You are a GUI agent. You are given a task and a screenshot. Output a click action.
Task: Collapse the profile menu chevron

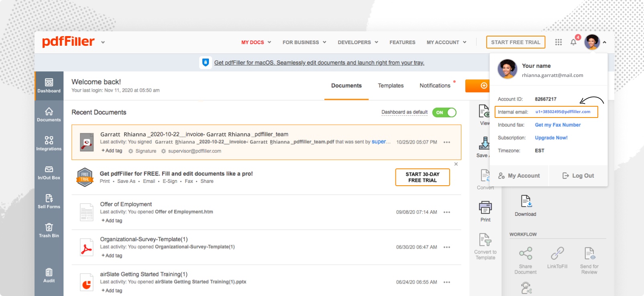click(605, 42)
